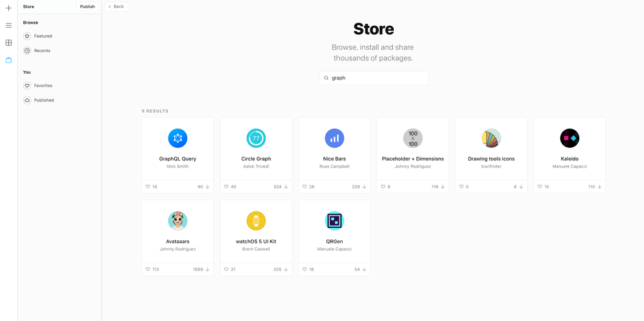The height and width of the screenshot is (321, 644).
Task: Click author name Brent Caswell
Action: pyautogui.click(x=256, y=249)
